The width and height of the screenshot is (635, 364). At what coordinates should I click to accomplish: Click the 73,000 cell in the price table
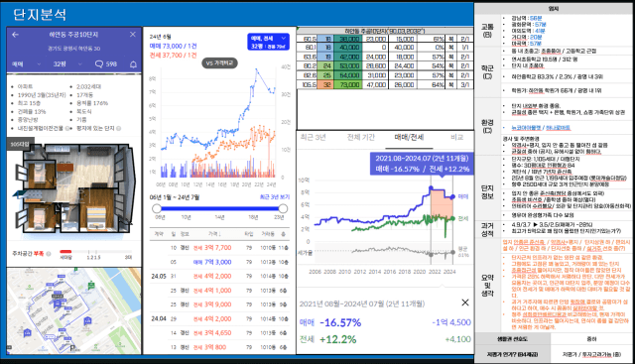point(347,84)
